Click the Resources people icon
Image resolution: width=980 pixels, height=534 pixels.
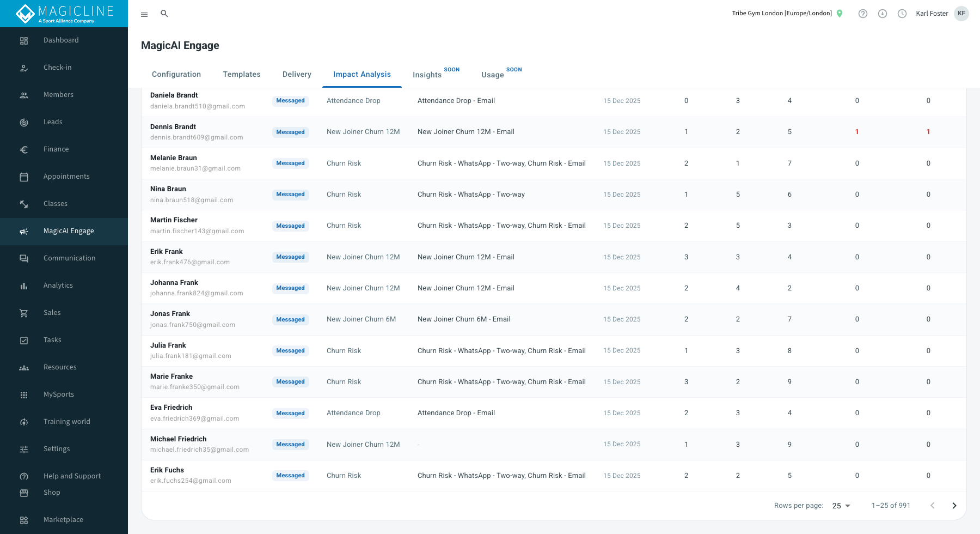point(24,367)
